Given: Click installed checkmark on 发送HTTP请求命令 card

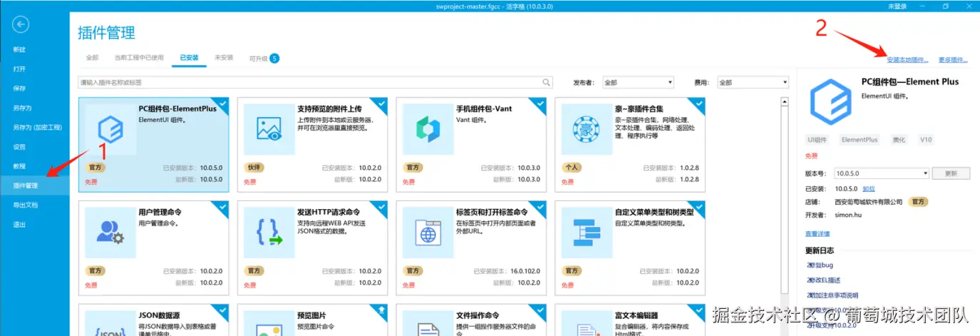Looking at the screenshot, I should (382, 207).
